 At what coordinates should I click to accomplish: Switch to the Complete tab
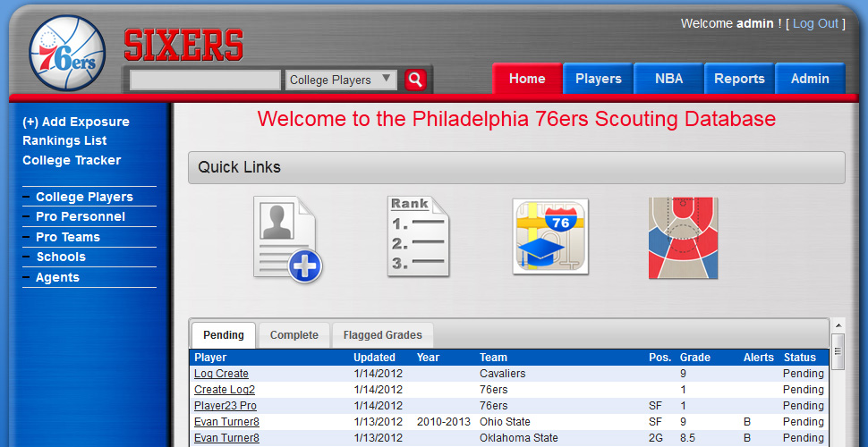[294, 335]
